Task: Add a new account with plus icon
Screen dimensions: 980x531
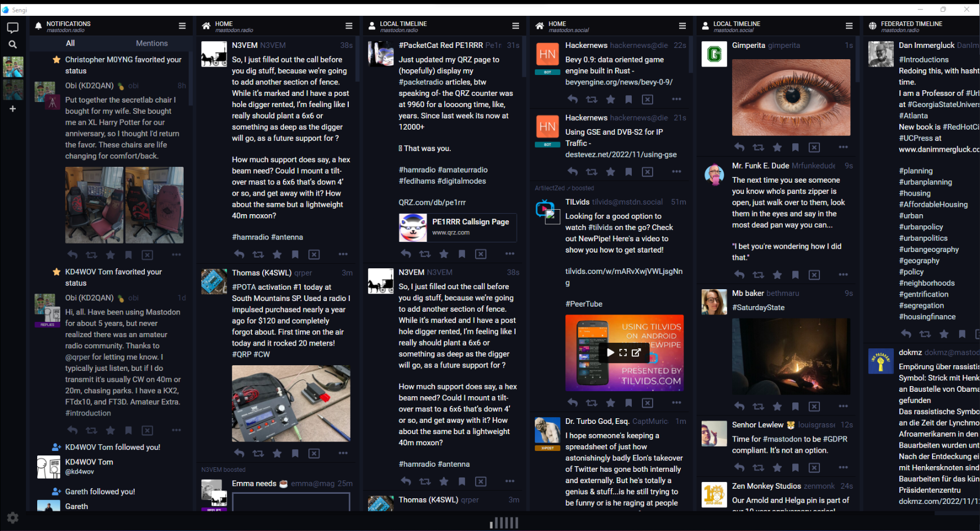Action: pyautogui.click(x=12, y=109)
